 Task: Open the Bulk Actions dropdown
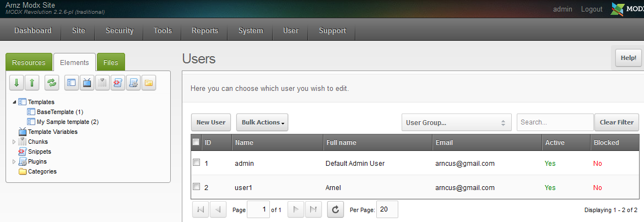262,122
